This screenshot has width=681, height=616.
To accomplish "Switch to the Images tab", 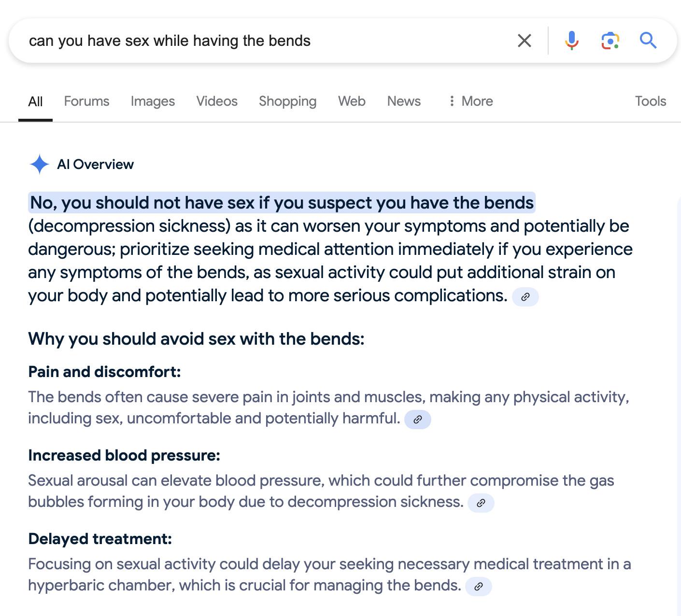I will 153,101.
